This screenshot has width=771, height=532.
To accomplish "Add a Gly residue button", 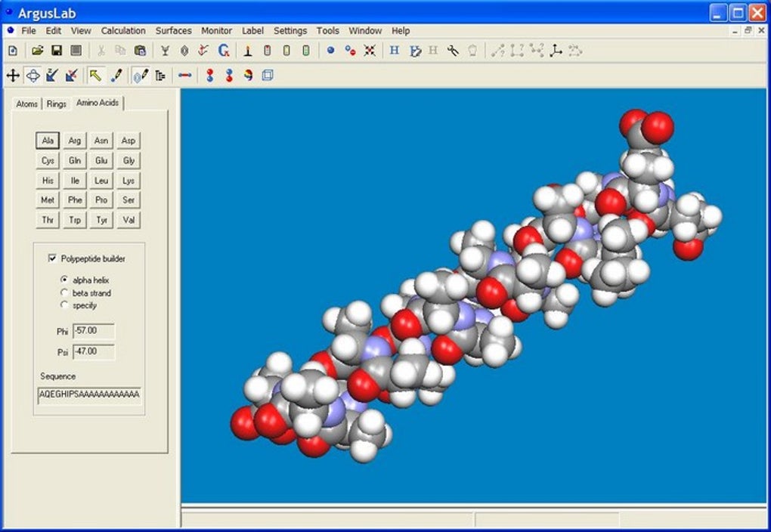I will pyautogui.click(x=128, y=160).
